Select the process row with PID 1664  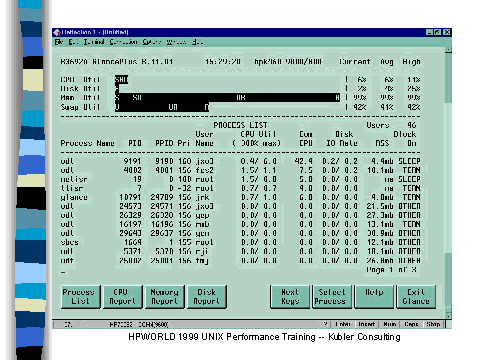click(240, 242)
